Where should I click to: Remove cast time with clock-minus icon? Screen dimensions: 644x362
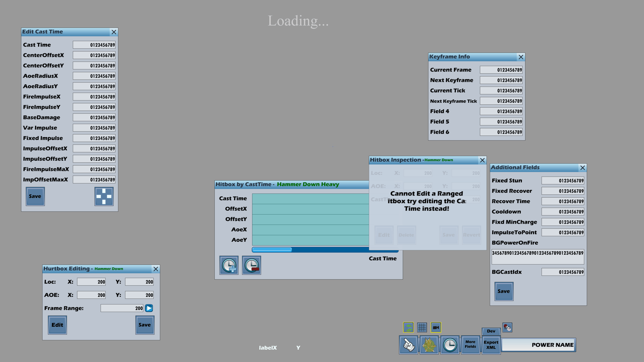click(x=251, y=265)
